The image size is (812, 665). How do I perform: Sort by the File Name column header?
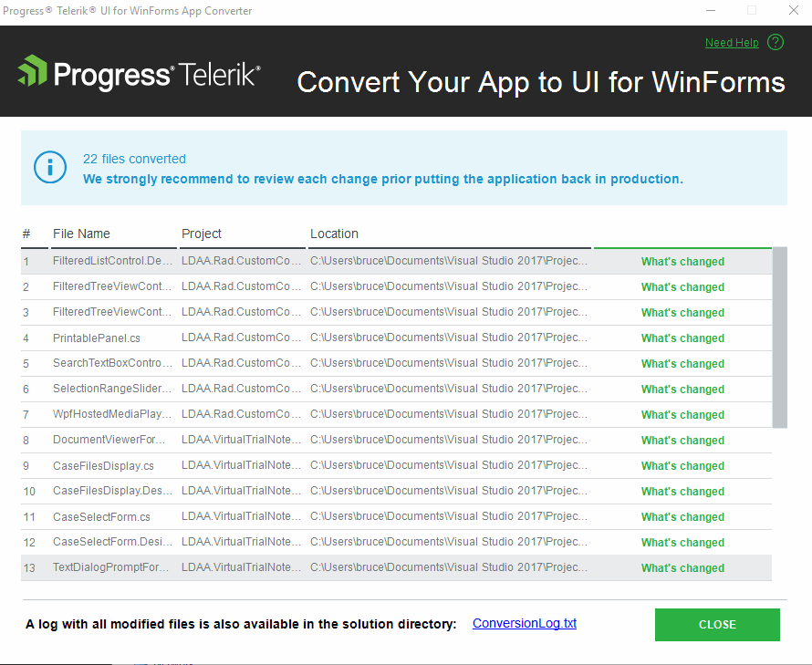(x=81, y=234)
